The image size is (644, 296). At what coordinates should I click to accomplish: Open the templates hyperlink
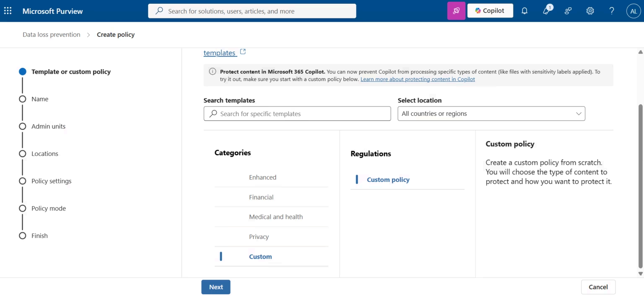[220, 53]
